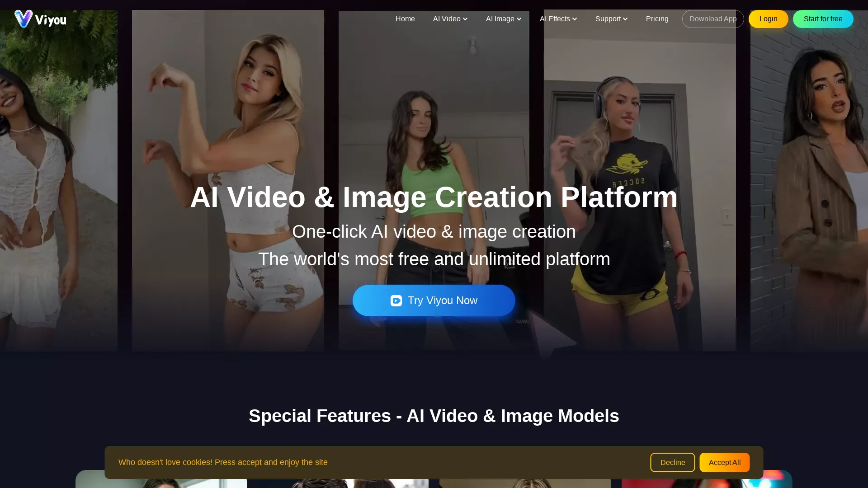Accept all cookies in the banner

[x=724, y=462]
